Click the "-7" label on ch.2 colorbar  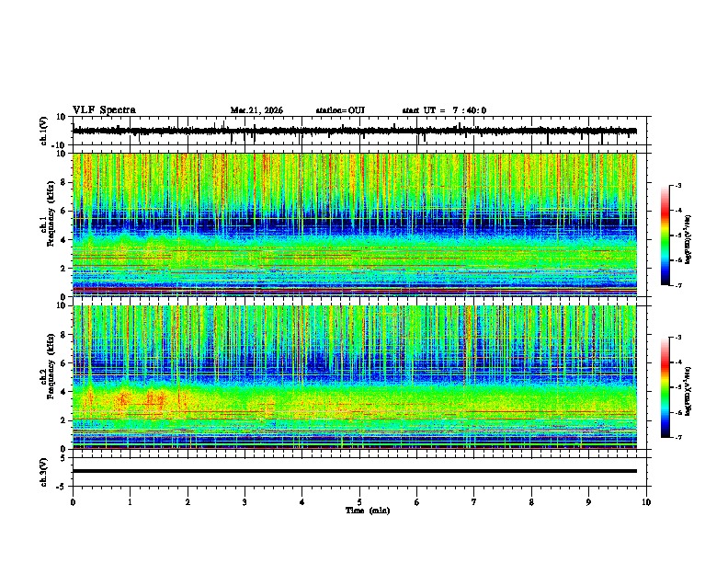pyautogui.click(x=677, y=437)
